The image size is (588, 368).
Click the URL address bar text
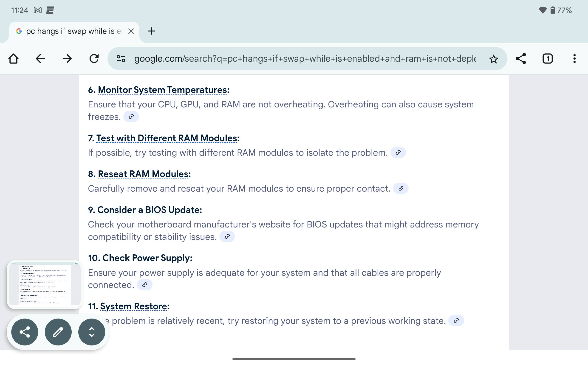coord(305,59)
